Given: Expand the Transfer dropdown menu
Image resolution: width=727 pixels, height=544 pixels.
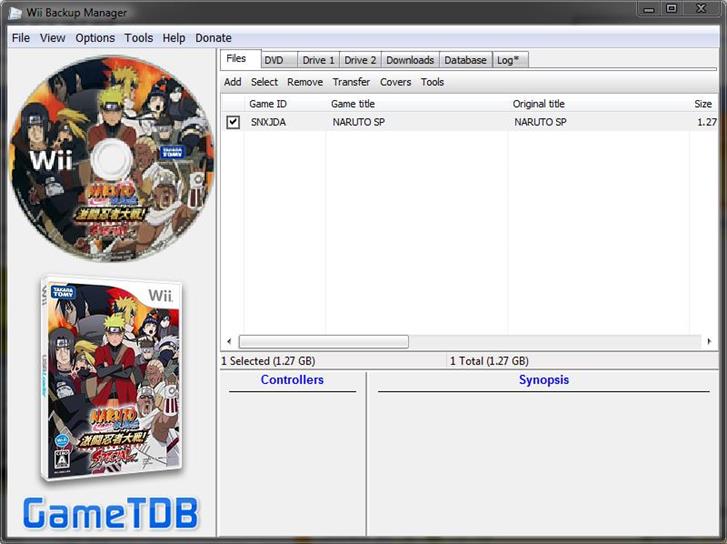Looking at the screenshot, I should click(x=351, y=82).
